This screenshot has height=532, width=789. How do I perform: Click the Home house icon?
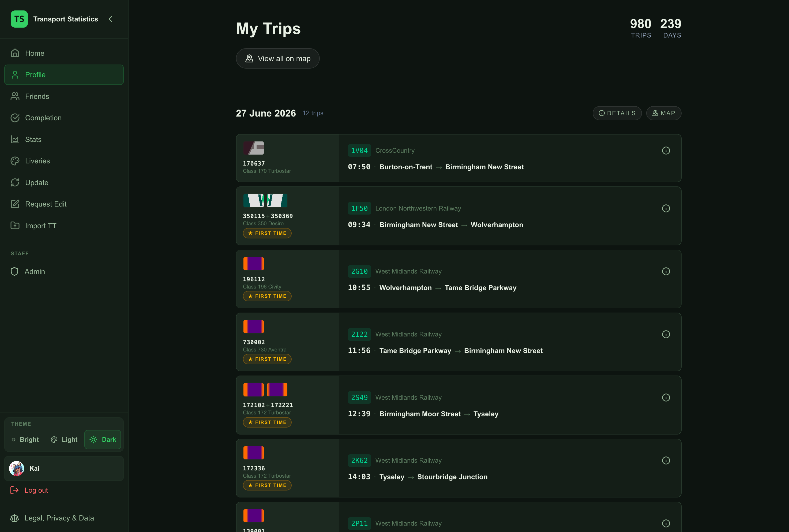tap(15, 53)
